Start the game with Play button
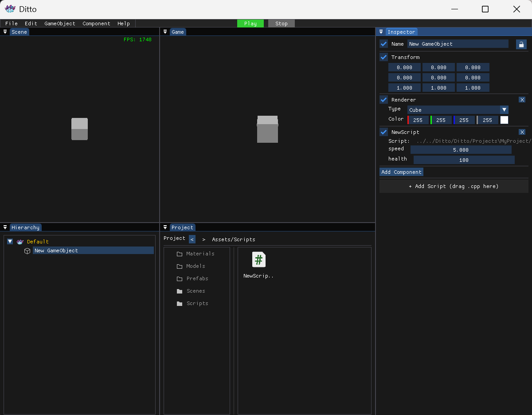Image resolution: width=532 pixels, height=415 pixels. pyautogui.click(x=250, y=23)
